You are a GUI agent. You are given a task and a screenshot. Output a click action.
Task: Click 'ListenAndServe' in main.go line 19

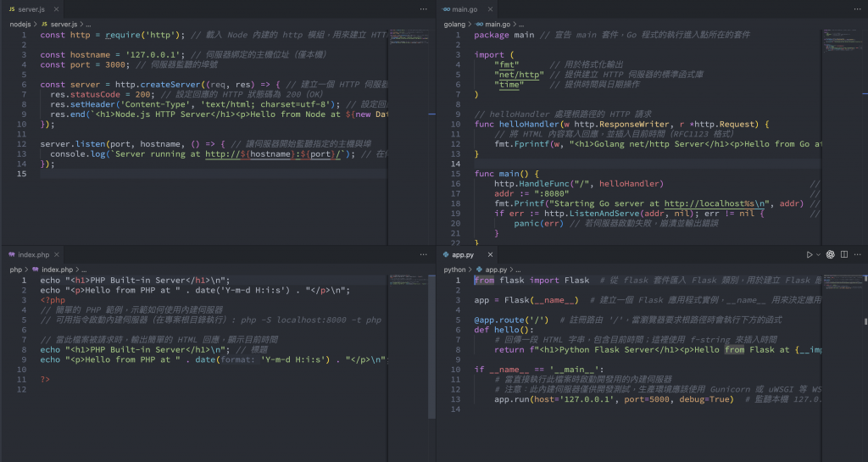coord(604,214)
